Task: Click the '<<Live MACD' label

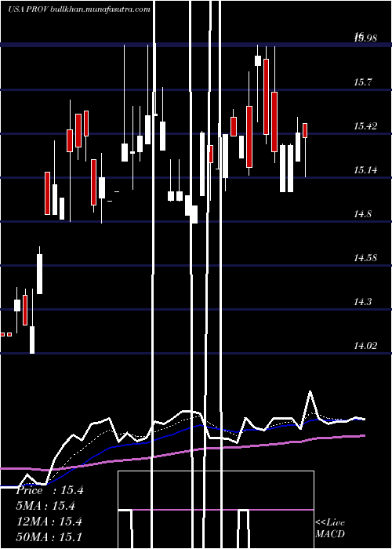Action: pos(330,528)
